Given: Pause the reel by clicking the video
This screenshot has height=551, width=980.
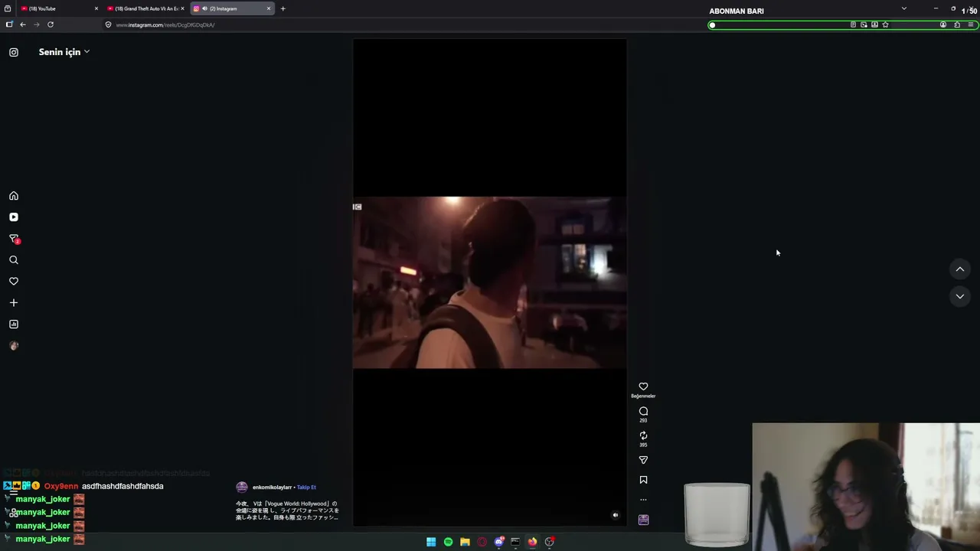Looking at the screenshot, I should pyautogui.click(x=489, y=282).
